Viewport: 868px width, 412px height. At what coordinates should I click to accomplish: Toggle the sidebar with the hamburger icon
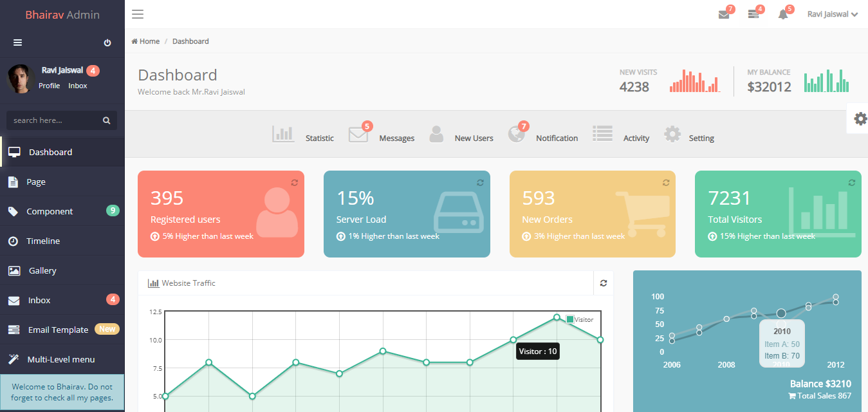[x=137, y=14]
